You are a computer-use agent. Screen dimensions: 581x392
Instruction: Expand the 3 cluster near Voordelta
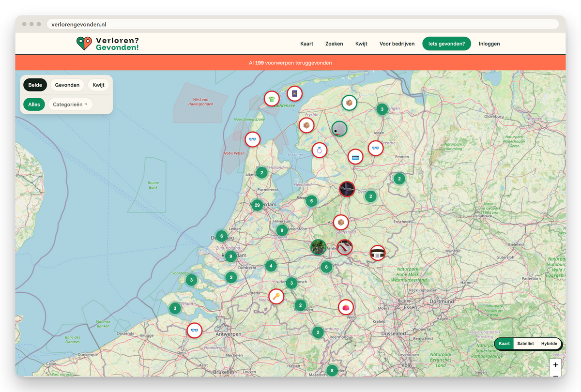[192, 280]
